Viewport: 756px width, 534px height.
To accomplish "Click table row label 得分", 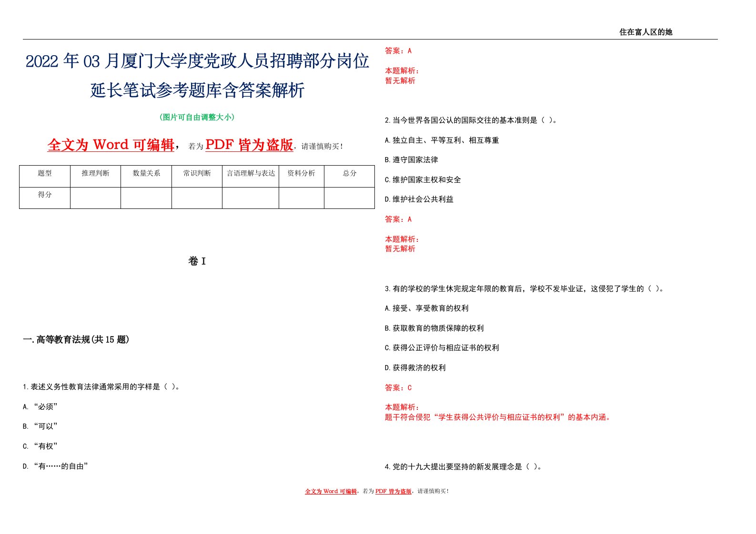I will click(x=45, y=195).
